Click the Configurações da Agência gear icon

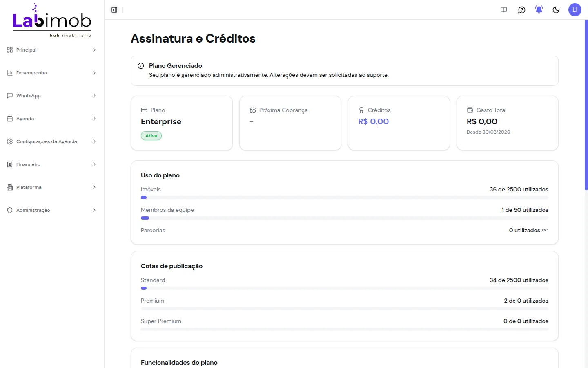10,141
